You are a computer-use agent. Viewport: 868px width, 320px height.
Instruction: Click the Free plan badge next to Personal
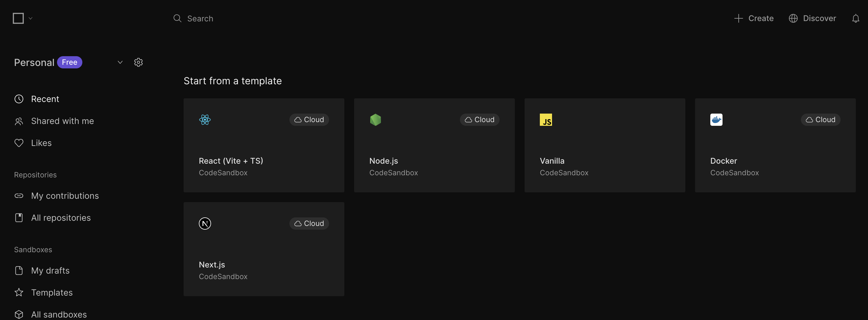[x=70, y=62]
